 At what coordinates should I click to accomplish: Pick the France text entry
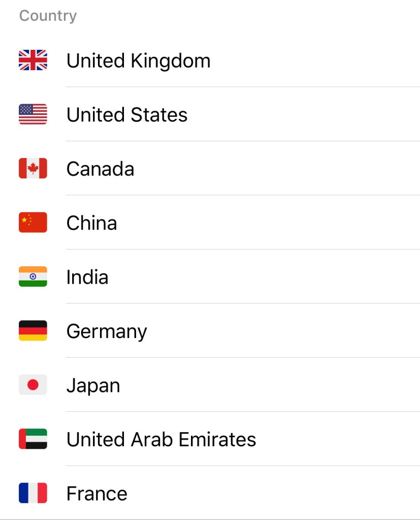[96, 494]
